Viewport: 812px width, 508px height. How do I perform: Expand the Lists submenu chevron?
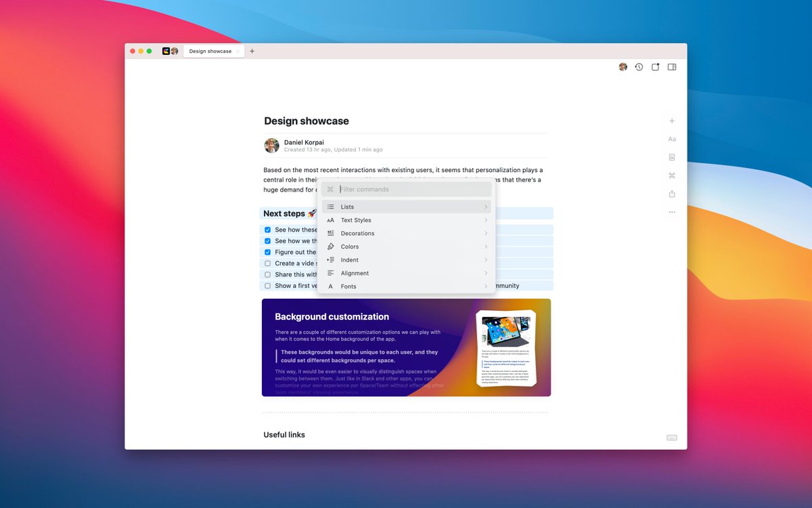[486, 207]
